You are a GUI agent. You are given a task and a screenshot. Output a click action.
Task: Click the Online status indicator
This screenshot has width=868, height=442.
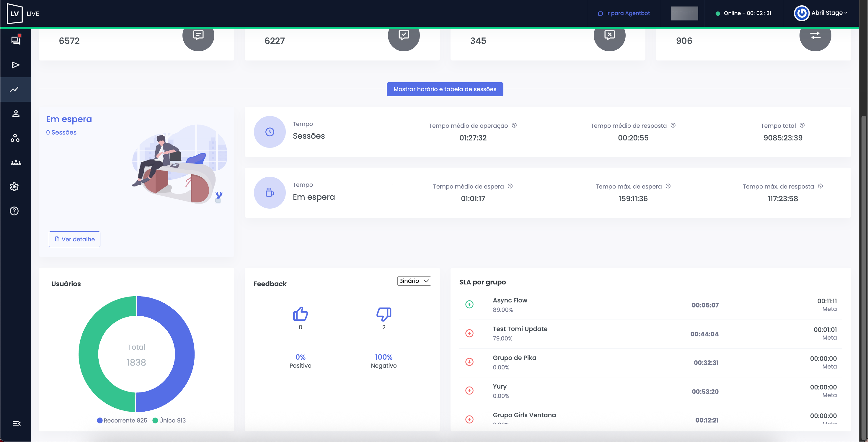click(x=743, y=14)
